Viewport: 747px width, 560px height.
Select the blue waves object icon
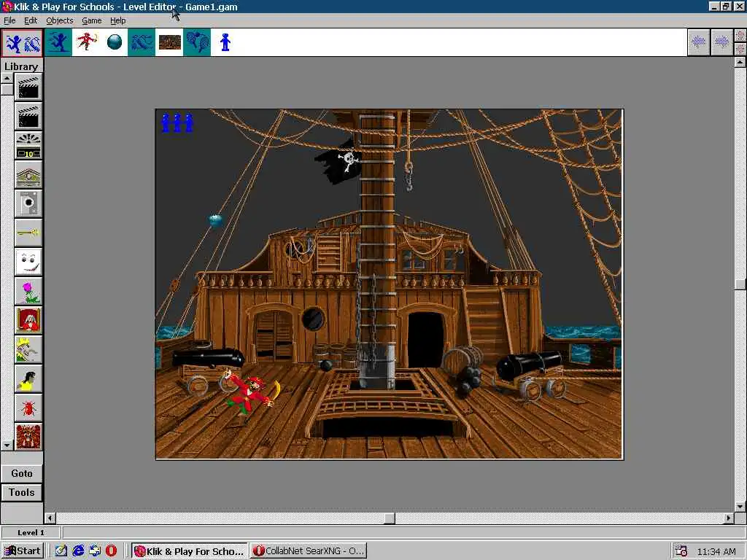pyautogui.click(x=142, y=42)
